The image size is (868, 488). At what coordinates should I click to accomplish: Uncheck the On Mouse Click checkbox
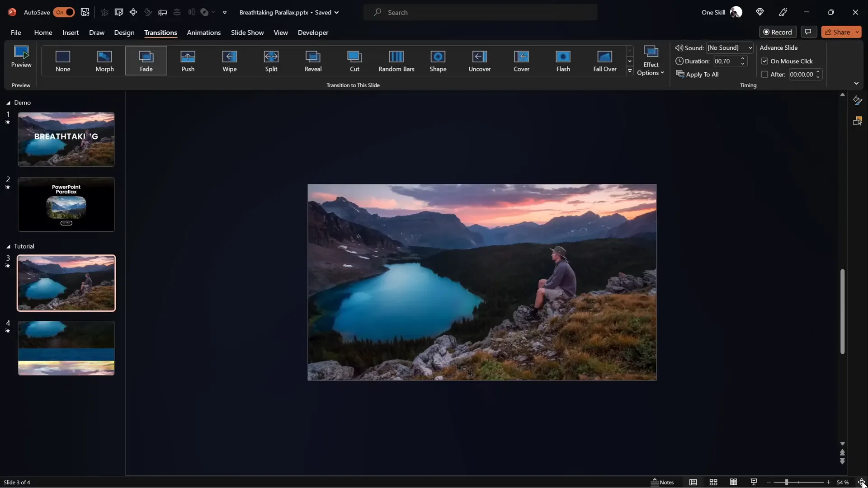pyautogui.click(x=765, y=61)
